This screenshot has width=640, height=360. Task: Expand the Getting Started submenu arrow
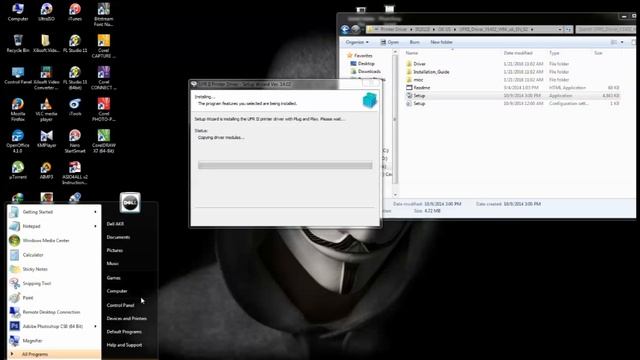(x=96, y=212)
